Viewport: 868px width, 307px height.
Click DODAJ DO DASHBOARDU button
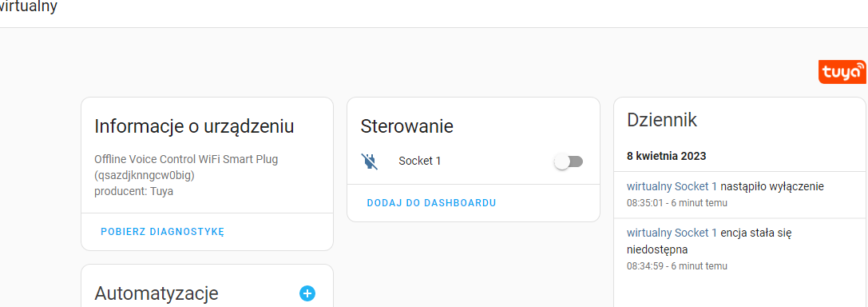coord(431,203)
